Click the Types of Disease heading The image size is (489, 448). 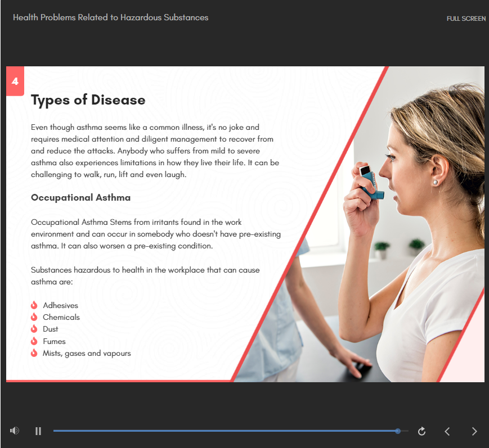88,100
